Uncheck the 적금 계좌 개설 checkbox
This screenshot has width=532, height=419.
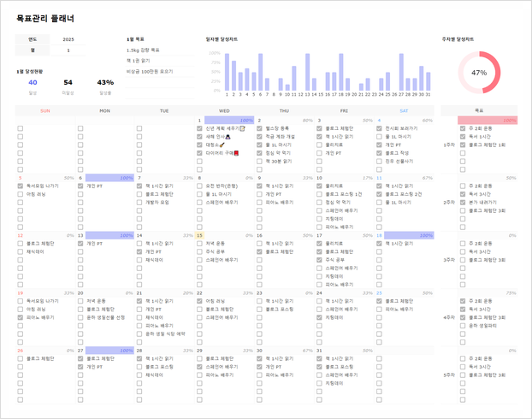pos(259,137)
